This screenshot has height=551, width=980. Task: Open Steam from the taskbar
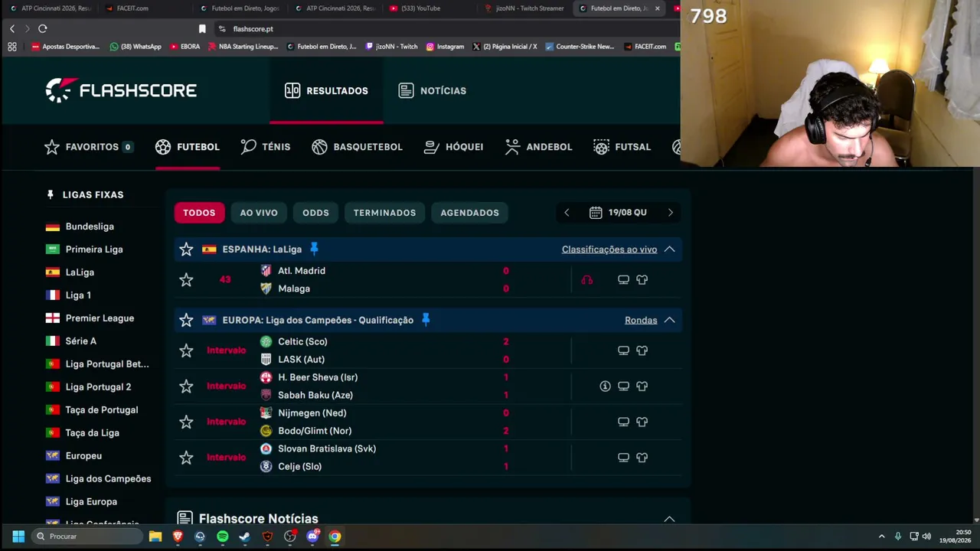pos(244,536)
